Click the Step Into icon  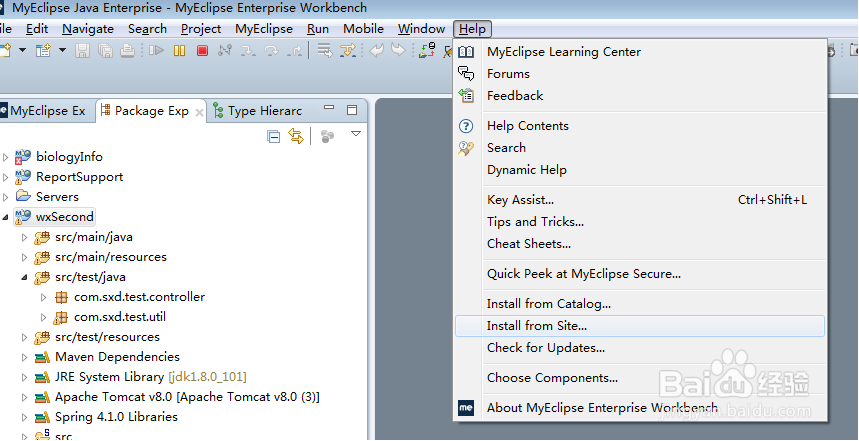coord(248,51)
